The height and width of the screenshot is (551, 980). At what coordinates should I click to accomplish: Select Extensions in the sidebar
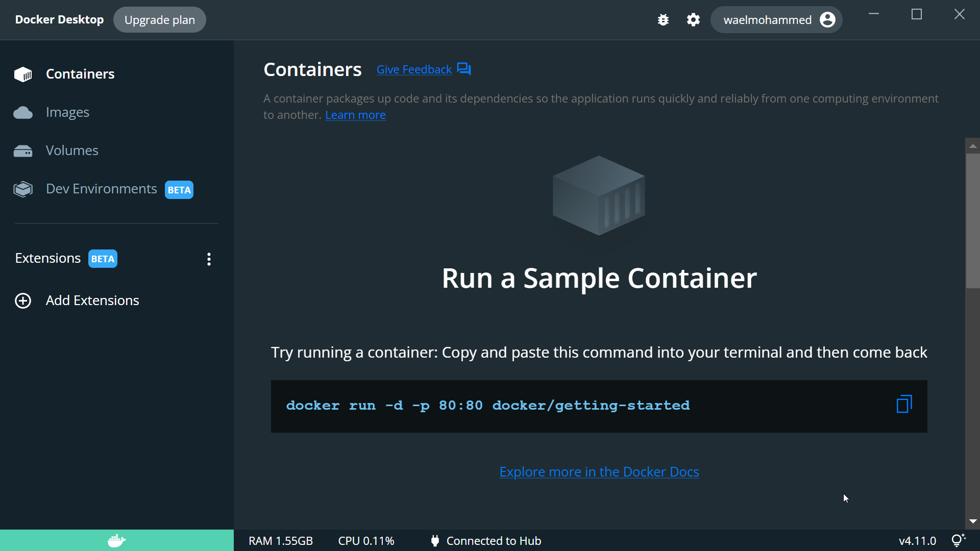(47, 258)
